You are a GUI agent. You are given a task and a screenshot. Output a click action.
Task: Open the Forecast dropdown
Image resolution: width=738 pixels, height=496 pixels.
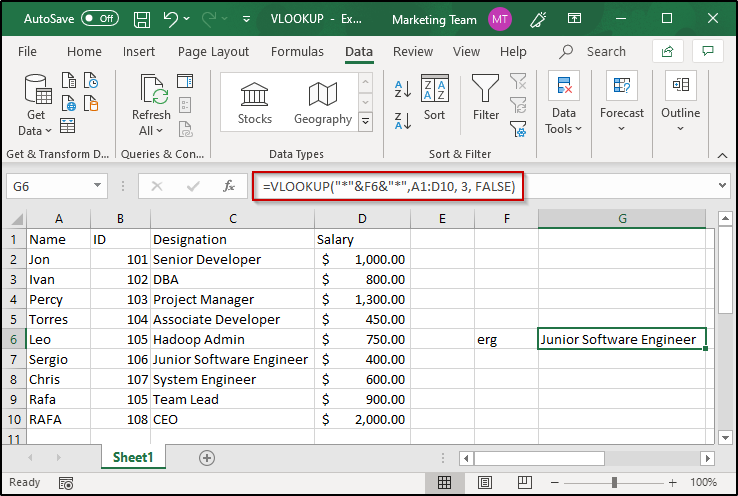click(x=622, y=102)
